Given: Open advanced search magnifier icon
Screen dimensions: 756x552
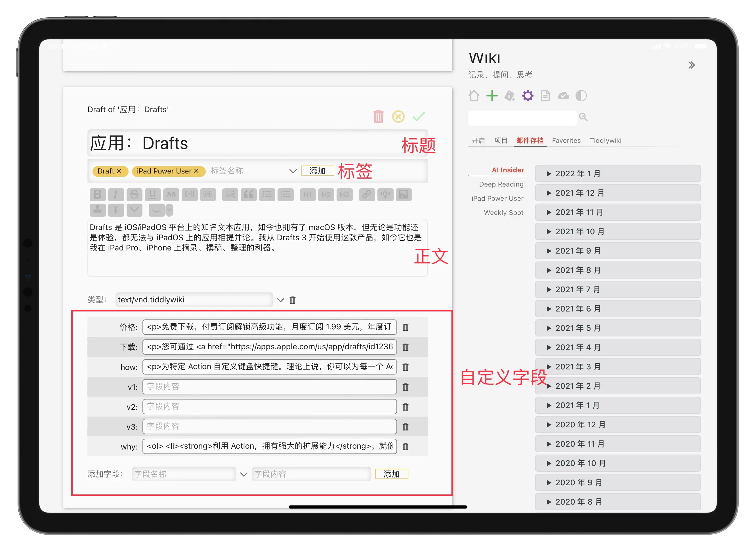Looking at the screenshot, I should pyautogui.click(x=583, y=117).
